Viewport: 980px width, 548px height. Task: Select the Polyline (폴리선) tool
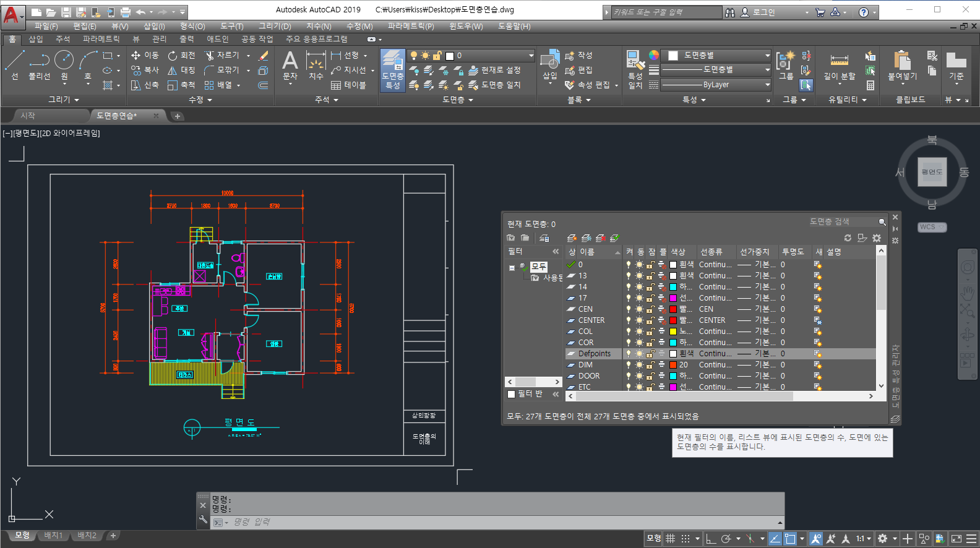point(40,65)
